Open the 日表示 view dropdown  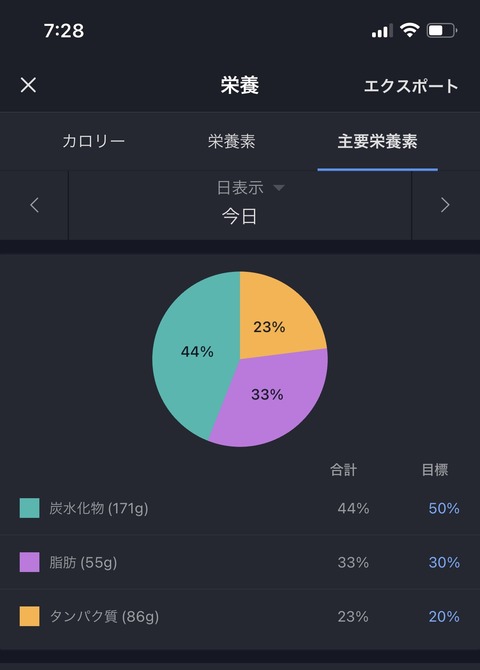[250, 188]
